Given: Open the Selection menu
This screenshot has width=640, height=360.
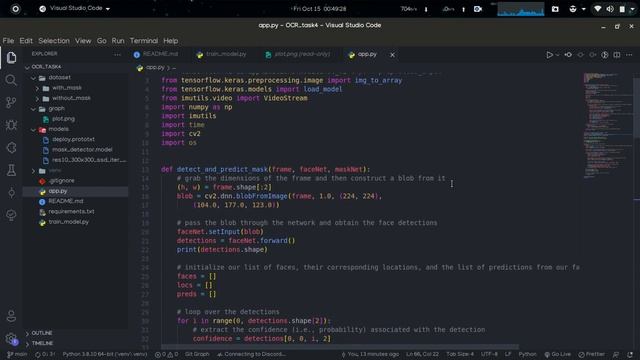Looking at the screenshot, I should (54, 41).
